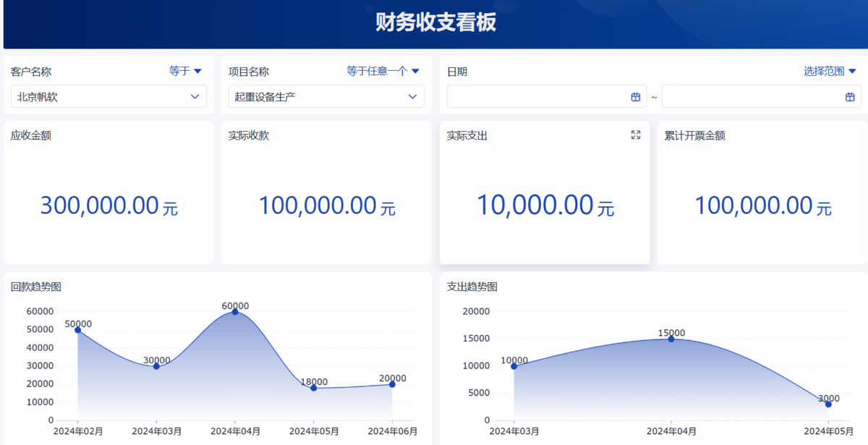This screenshot has height=445, width=868.
Task: Open the 选择范围 date mode dropdown
Action: 830,71
